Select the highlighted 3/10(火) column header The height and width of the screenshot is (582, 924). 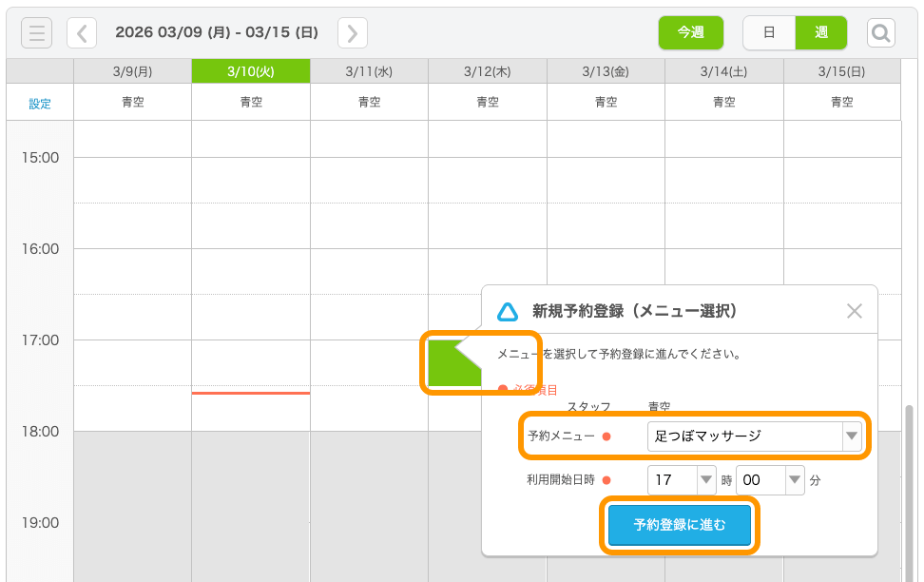pyautogui.click(x=250, y=70)
